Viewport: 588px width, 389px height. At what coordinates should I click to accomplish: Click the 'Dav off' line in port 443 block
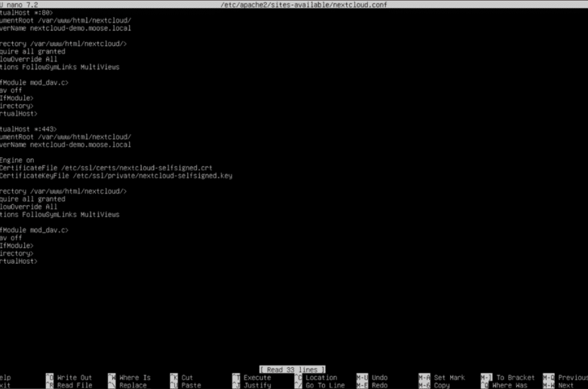(11, 237)
